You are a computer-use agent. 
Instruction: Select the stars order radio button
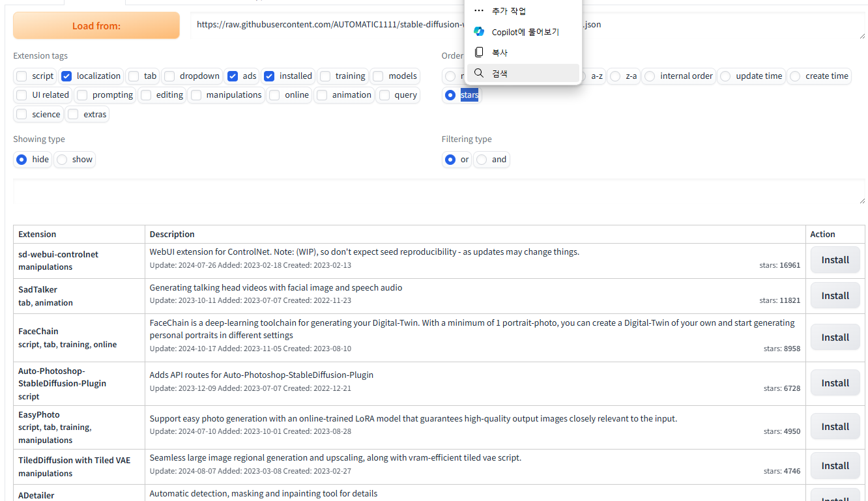point(450,95)
